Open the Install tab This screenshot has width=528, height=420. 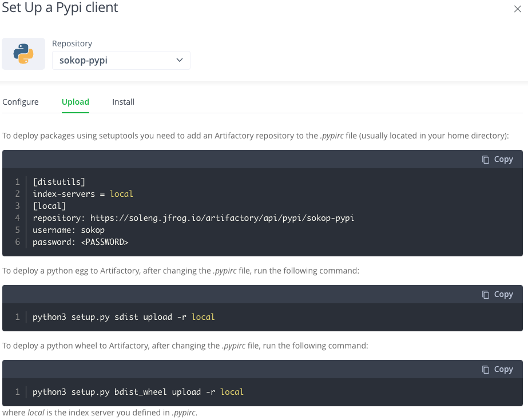pos(123,102)
